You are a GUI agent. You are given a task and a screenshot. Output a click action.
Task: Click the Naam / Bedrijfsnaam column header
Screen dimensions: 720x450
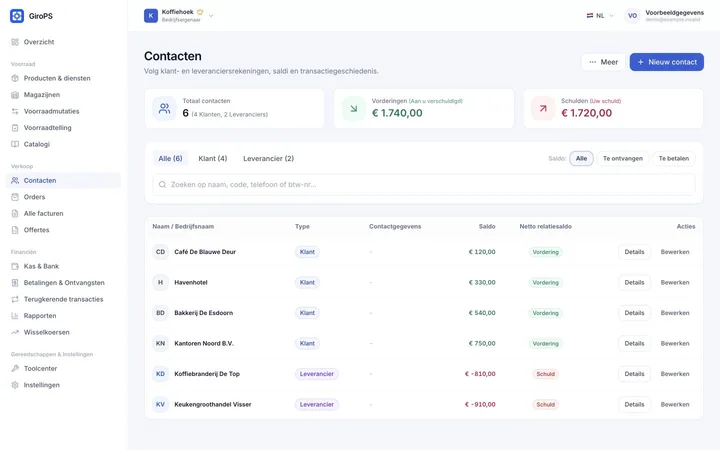(x=183, y=227)
